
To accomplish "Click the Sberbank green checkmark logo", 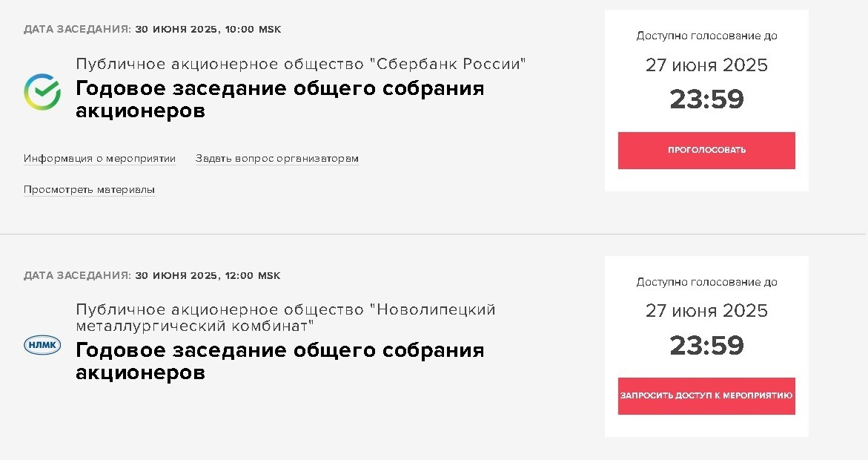I will [x=42, y=92].
